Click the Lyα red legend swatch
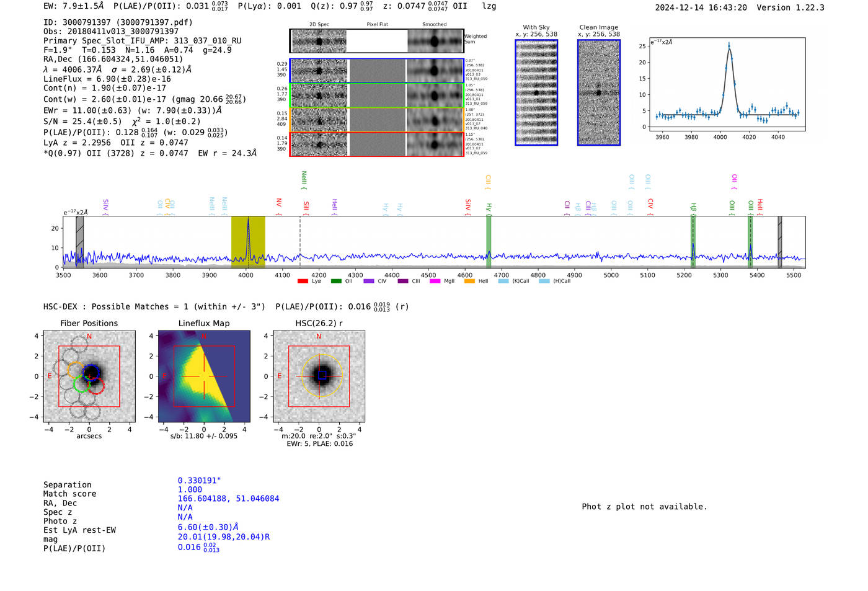This screenshot has width=868, height=591. 303,281
